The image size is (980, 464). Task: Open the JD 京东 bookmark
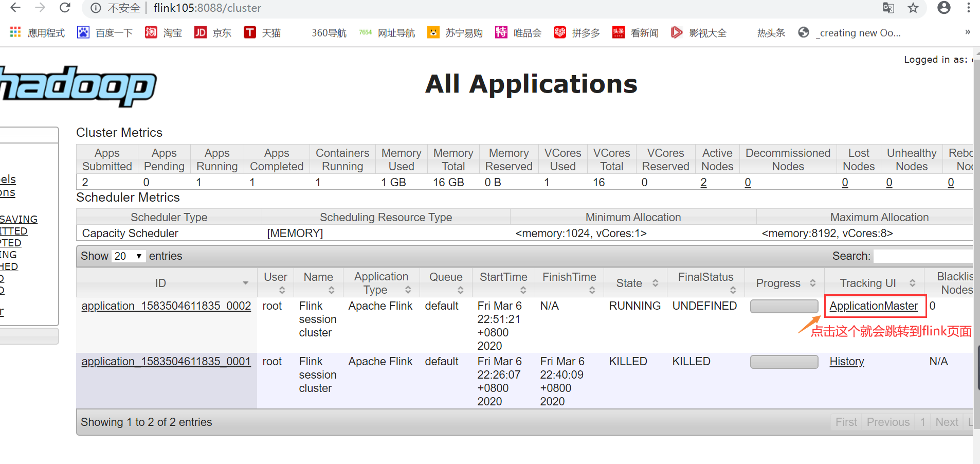(213, 33)
